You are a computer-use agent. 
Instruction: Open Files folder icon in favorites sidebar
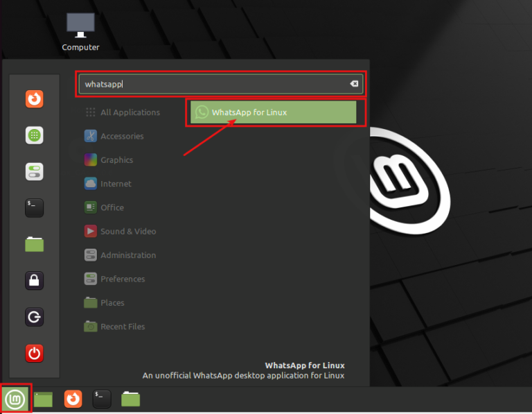click(x=34, y=244)
